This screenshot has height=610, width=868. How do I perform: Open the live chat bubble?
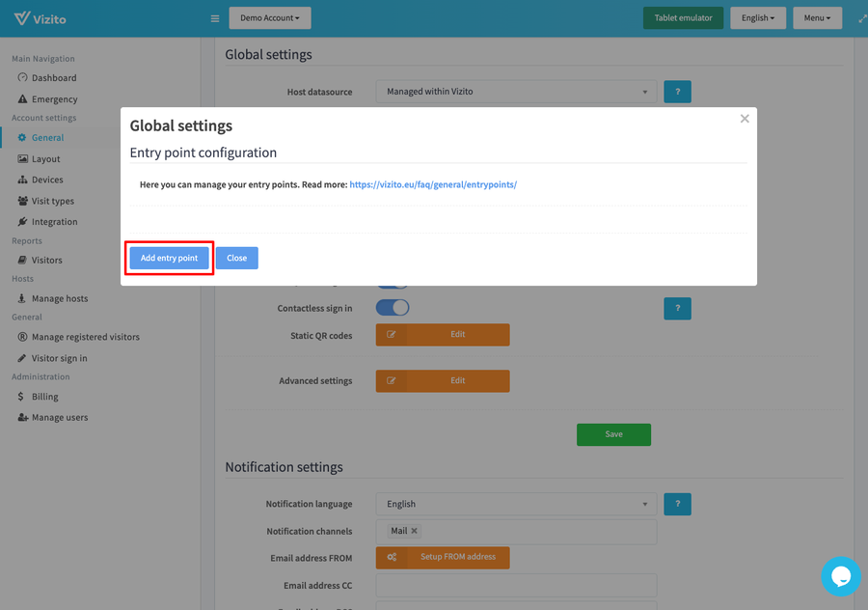pyautogui.click(x=841, y=576)
